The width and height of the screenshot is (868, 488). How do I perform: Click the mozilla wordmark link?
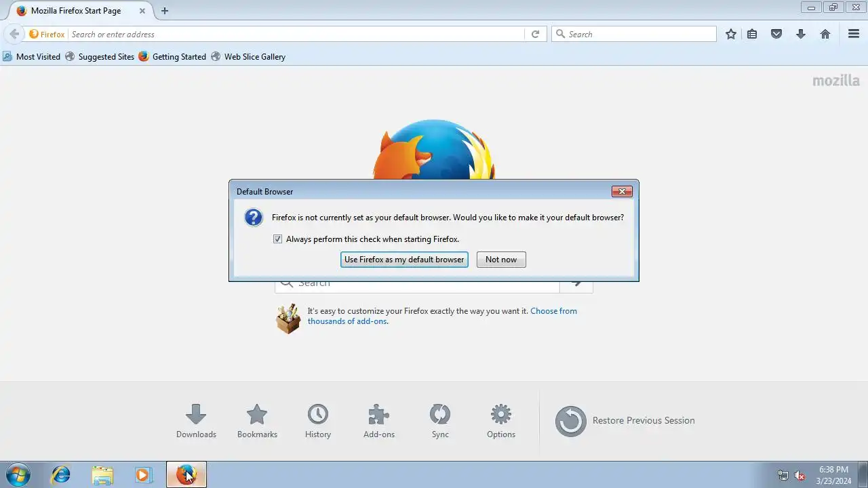pos(836,81)
